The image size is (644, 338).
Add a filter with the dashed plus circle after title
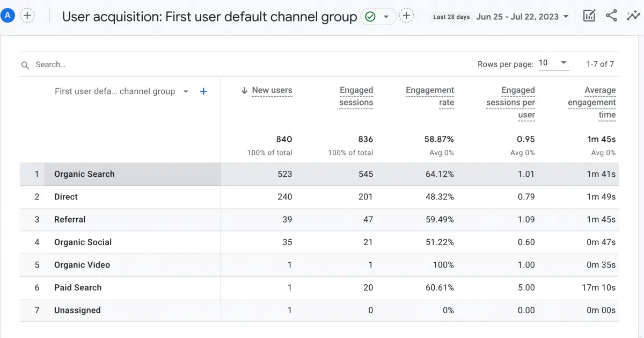[407, 16]
